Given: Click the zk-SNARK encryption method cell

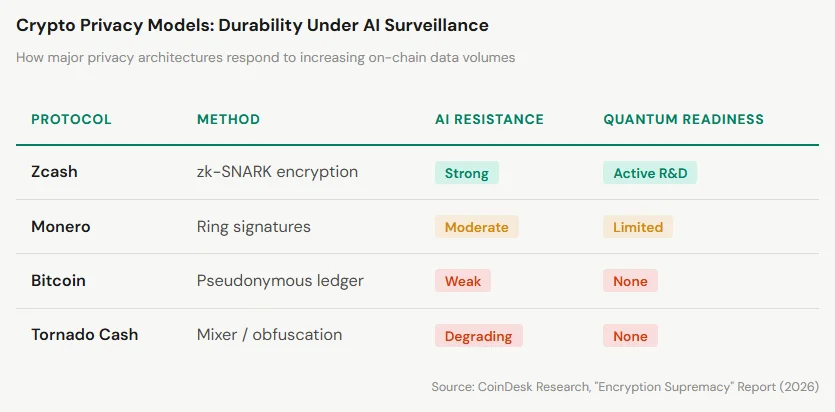Looking at the screenshot, I should [x=277, y=172].
